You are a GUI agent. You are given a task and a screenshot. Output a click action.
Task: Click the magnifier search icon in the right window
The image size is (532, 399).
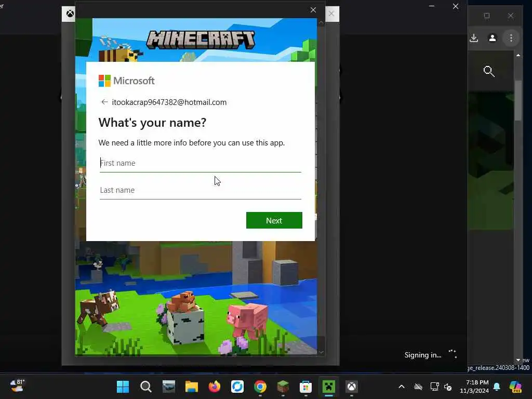coord(488,71)
